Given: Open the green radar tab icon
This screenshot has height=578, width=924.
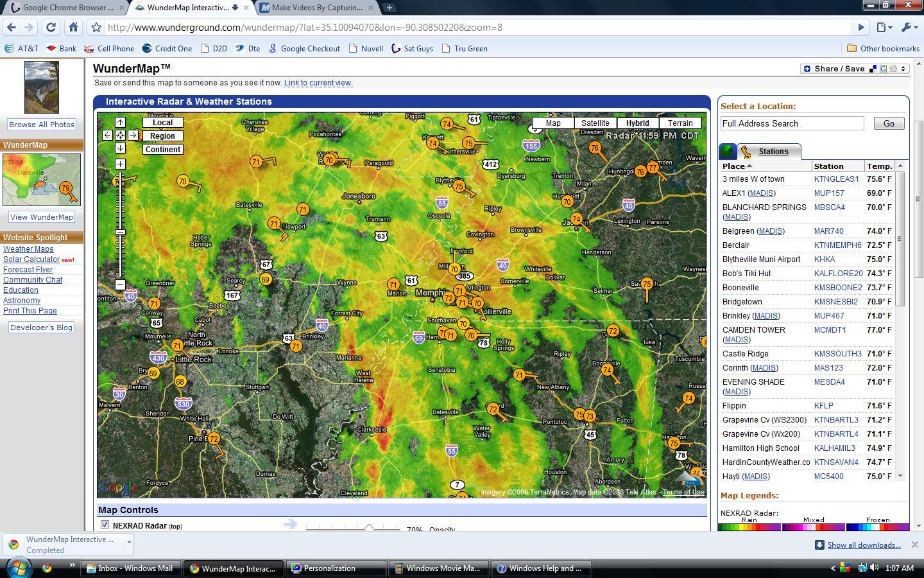Looking at the screenshot, I should (x=727, y=151).
